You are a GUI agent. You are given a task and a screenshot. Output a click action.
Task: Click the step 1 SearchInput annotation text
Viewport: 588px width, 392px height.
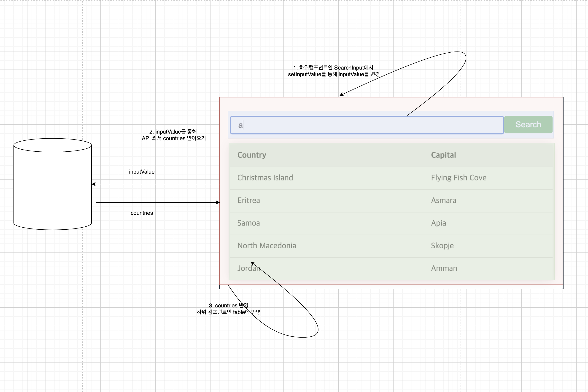coord(333,71)
